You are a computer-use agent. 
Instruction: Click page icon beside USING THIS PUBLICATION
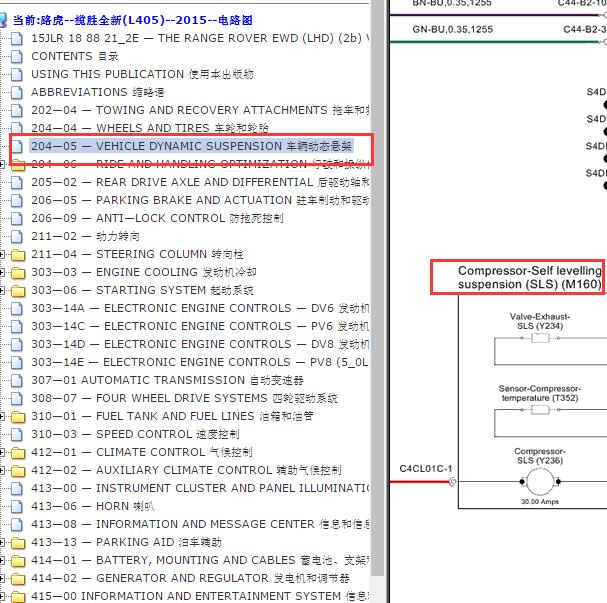pos(17,74)
